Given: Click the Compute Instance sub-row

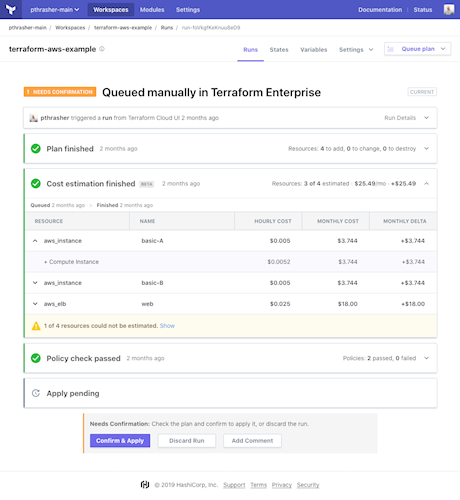Looking at the screenshot, I should pyautogui.click(x=231, y=262).
